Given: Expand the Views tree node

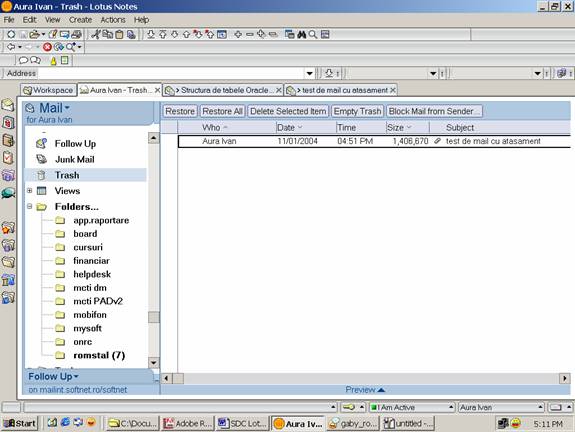Looking at the screenshot, I should (30, 191).
